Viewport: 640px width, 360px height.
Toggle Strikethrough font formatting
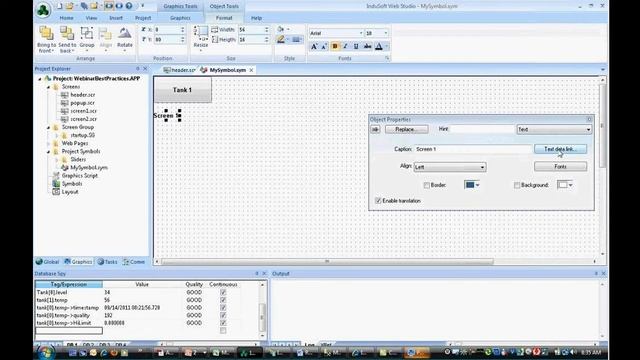pos(367,47)
